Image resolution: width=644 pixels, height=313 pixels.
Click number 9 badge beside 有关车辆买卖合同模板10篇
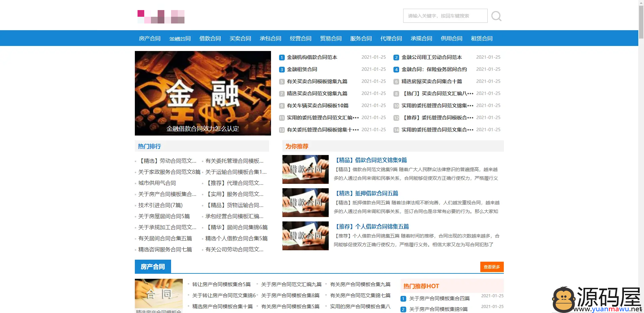pyautogui.click(x=282, y=106)
